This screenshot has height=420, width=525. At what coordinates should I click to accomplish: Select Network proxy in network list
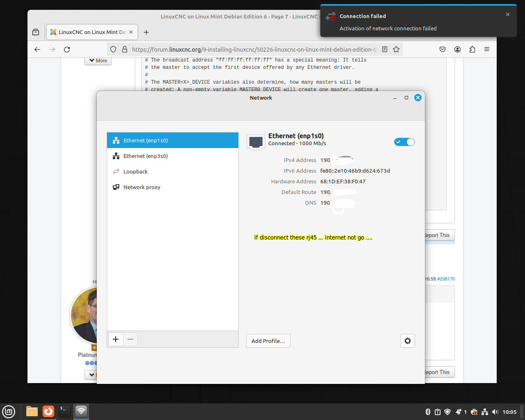(x=173, y=187)
